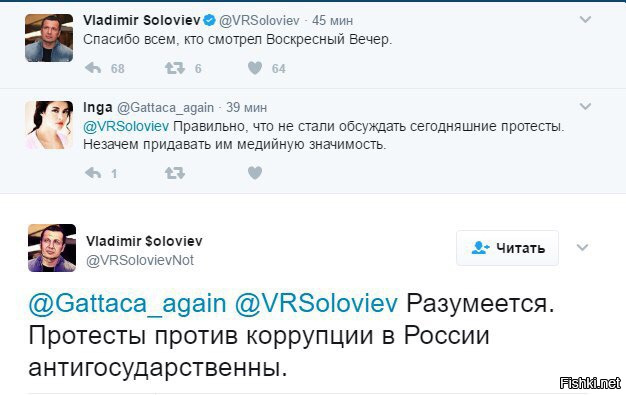Open the @VRSolovievNot profile handle
The height and width of the screenshot is (395, 626).
pos(140,260)
